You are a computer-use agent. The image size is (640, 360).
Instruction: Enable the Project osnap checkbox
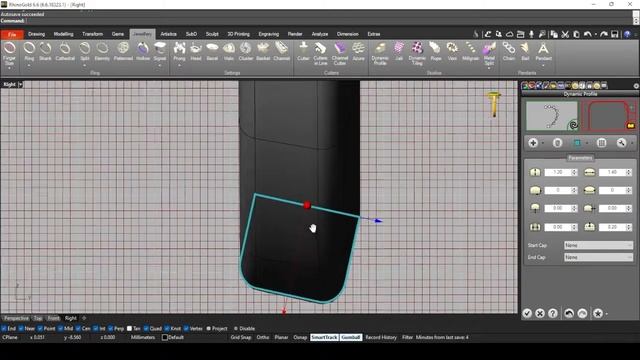point(209,328)
